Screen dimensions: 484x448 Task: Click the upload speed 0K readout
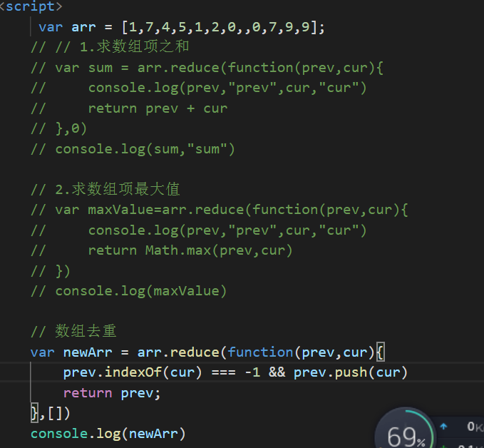tap(475, 427)
